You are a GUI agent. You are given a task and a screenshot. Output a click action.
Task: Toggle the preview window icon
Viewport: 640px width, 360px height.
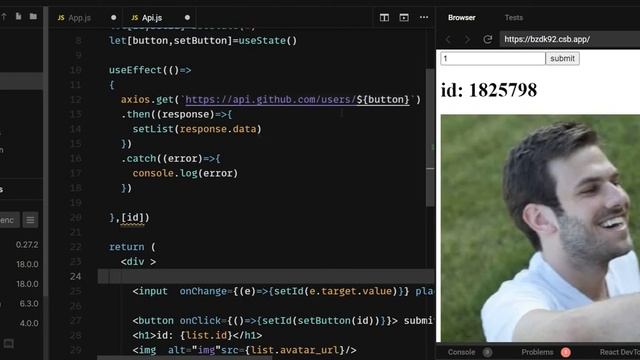404,17
